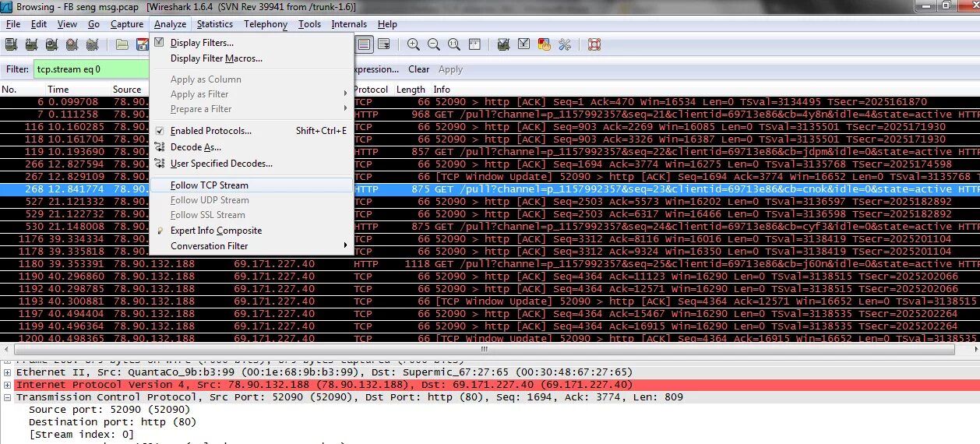The image size is (980, 444).
Task: Open the Tools menu
Action: (309, 24)
